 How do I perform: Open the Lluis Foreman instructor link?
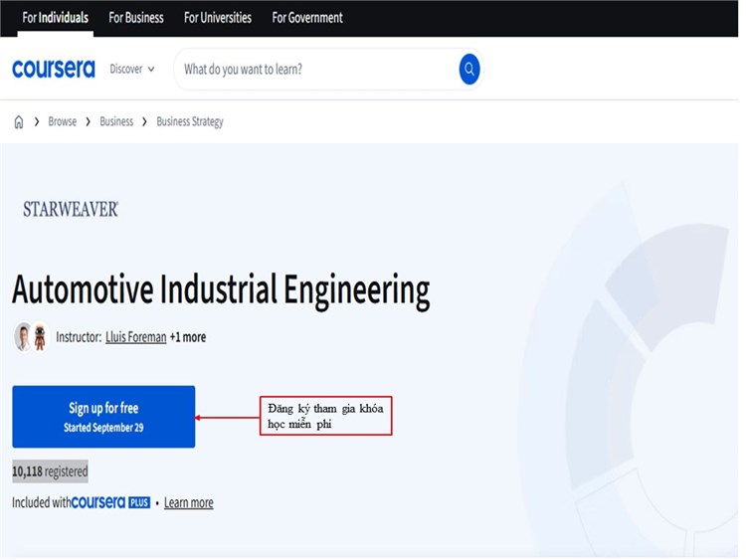tap(135, 337)
